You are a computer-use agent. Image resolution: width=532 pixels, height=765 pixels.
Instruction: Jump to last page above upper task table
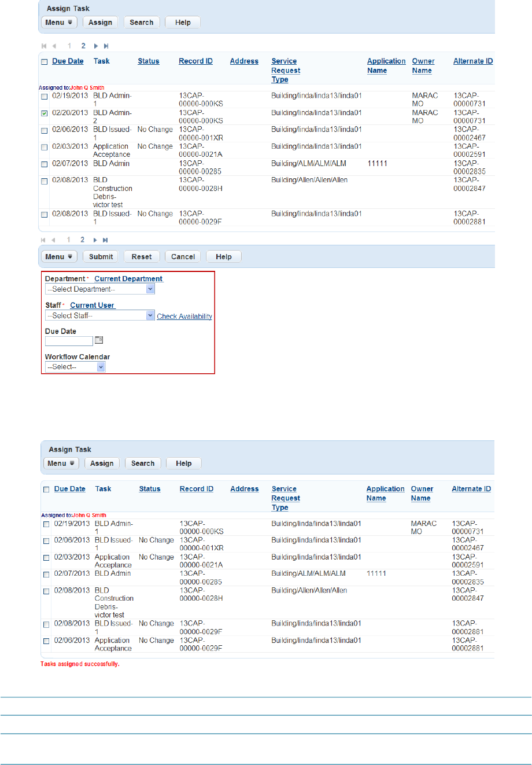[x=105, y=46]
